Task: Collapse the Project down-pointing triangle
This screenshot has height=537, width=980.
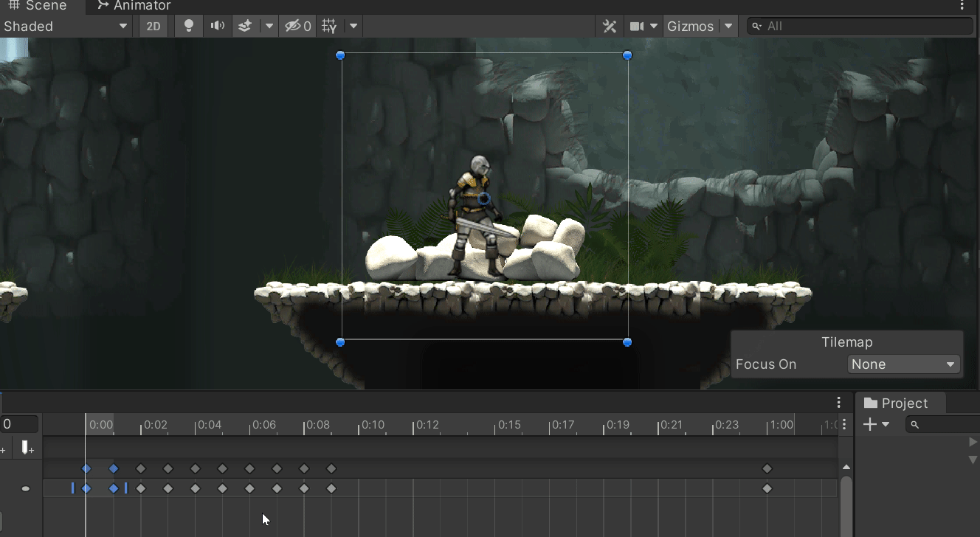Action: coord(973,460)
